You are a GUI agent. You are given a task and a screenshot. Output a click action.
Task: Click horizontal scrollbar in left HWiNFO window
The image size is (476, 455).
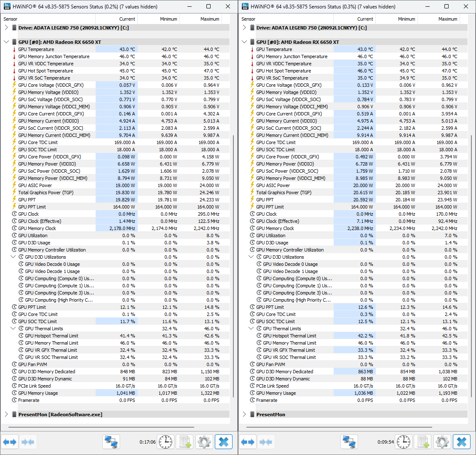click(101, 427)
